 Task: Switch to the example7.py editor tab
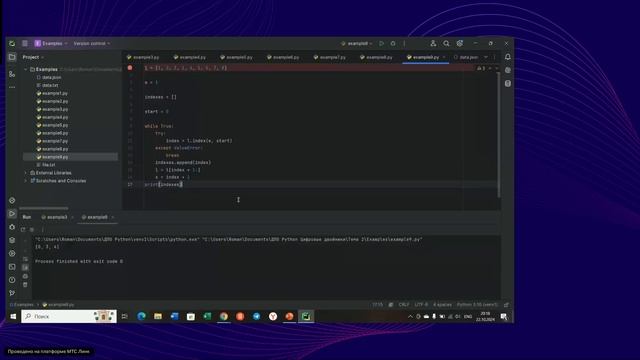click(x=330, y=57)
